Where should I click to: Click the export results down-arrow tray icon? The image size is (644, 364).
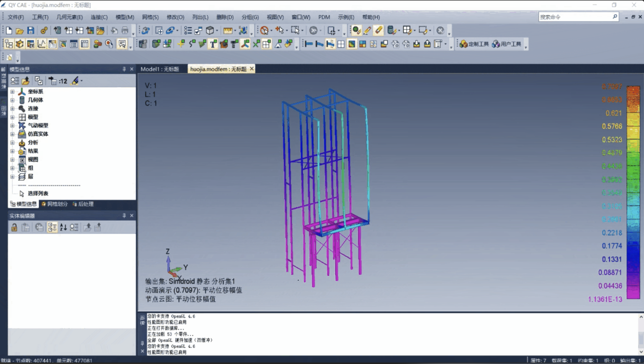click(x=416, y=44)
